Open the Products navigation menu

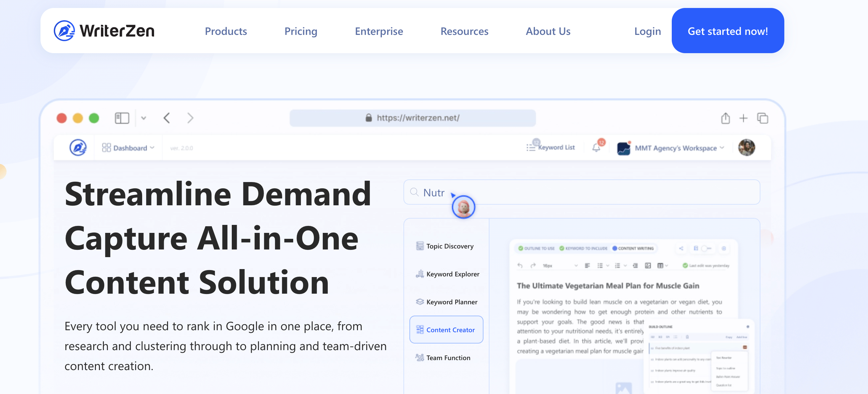(x=225, y=31)
